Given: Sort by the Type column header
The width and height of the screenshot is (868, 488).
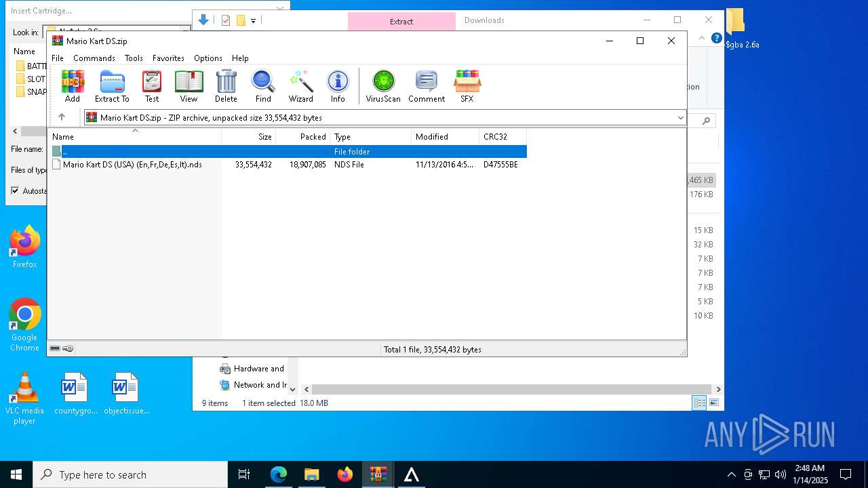Looking at the screenshot, I should pyautogui.click(x=371, y=137).
